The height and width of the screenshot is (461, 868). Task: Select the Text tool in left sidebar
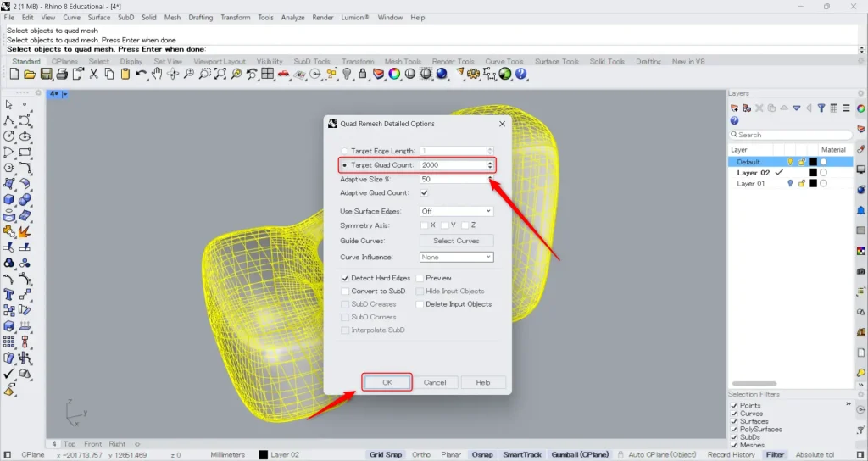point(8,294)
